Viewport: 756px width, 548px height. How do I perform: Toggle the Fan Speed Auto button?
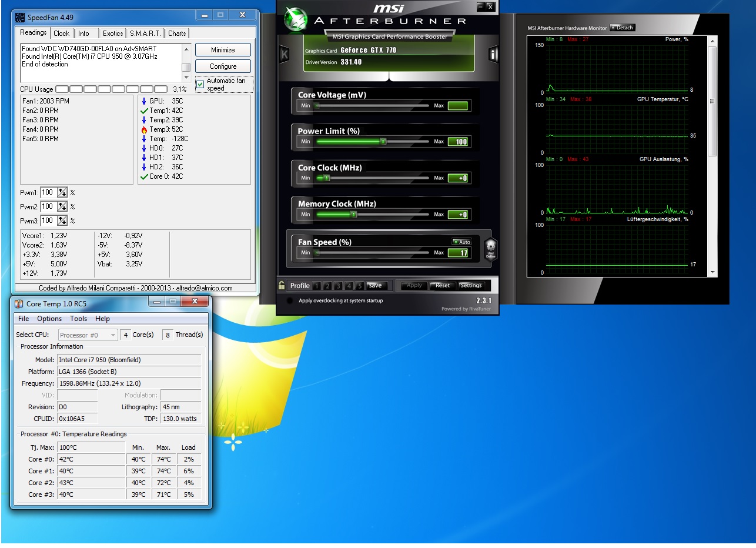461,242
